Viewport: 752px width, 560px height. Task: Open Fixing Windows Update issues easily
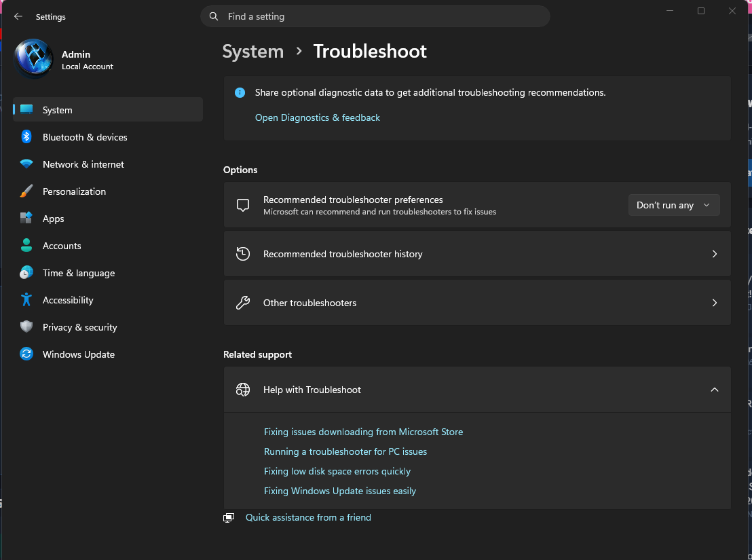pos(340,491)
